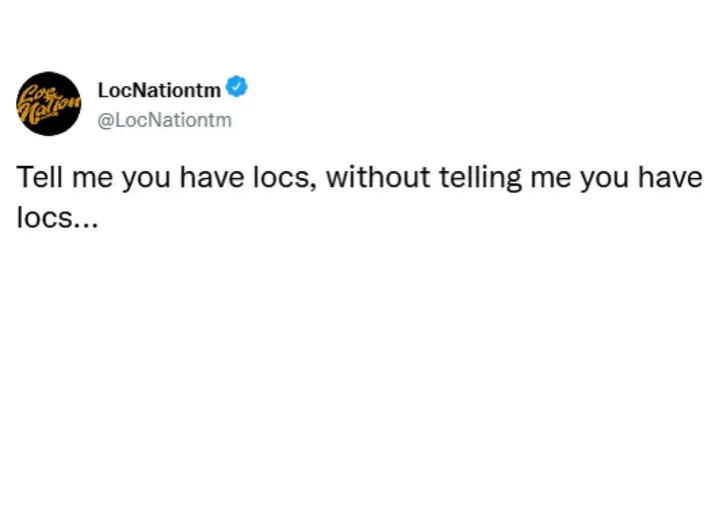Image resolution: width=705 pixels, height=511 pixels.
Task: Click the second "me" after telling
Action: [x=551, y=180]
